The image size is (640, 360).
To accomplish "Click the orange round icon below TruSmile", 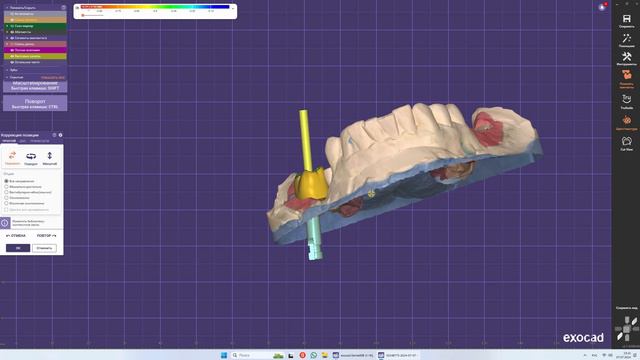I will coord(627,120).
